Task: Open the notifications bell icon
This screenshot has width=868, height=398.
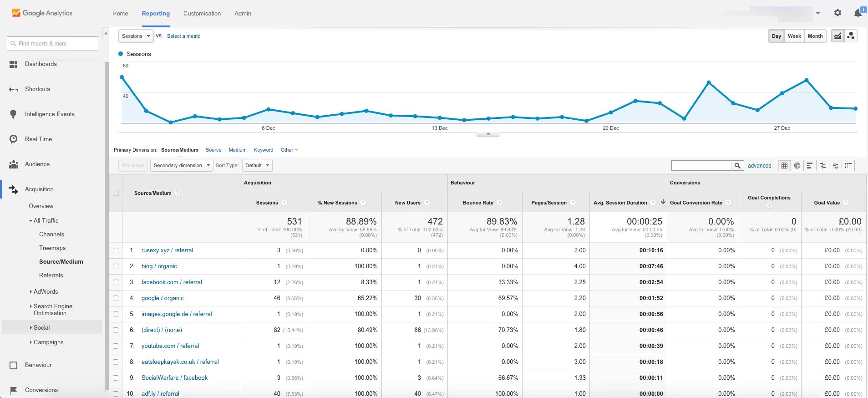Action: pyautogui.click(x=858, y=13)
